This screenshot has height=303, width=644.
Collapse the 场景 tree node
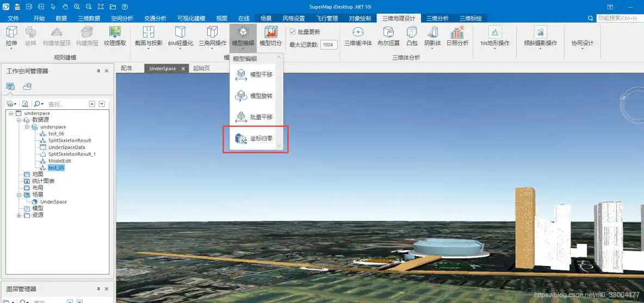pos(19,195)
